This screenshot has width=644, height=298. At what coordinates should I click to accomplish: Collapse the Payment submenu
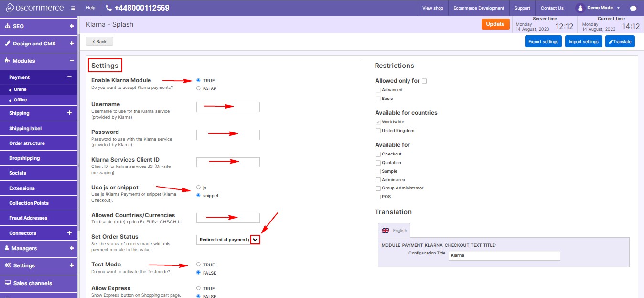(x=69, y=77)
